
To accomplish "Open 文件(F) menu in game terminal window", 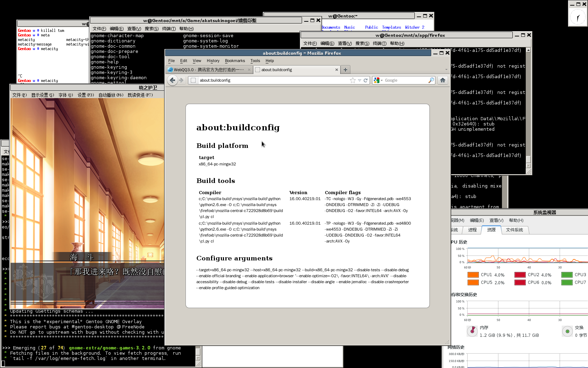I will coord(99,29).
